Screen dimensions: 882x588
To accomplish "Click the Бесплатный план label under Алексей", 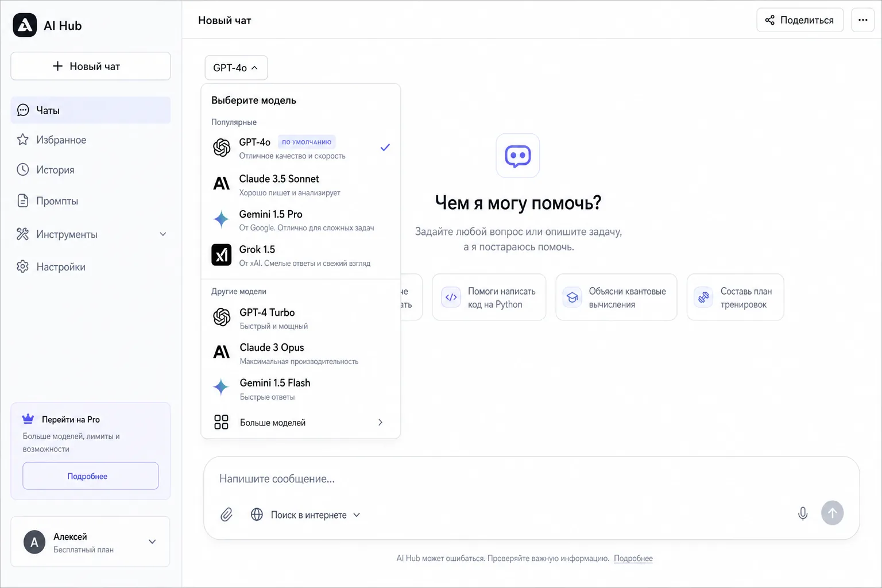I will (83, 550).
